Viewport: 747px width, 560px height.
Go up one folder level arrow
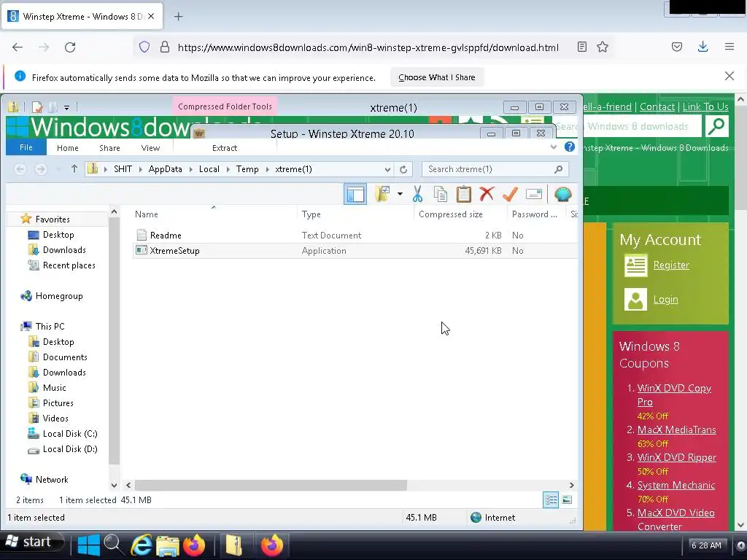[74, 168]
